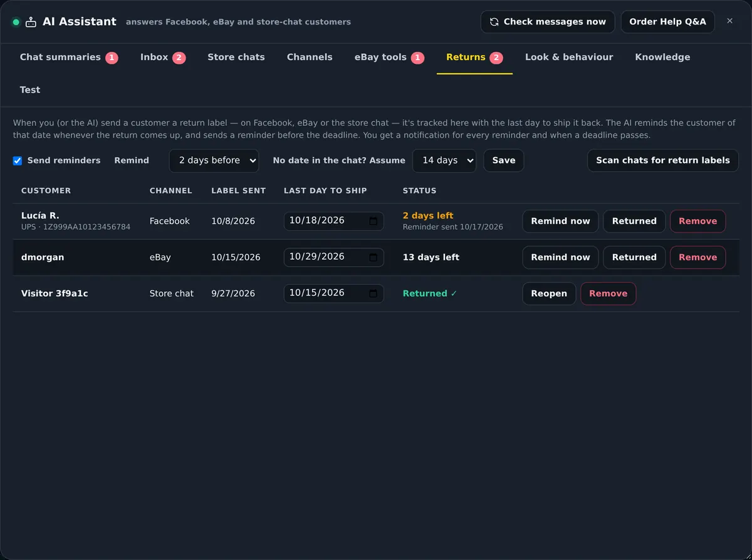This screenshot has width=752, height=560.
Task: Edit Visitor 3f9a1c last ship date field
Action: 333,294
